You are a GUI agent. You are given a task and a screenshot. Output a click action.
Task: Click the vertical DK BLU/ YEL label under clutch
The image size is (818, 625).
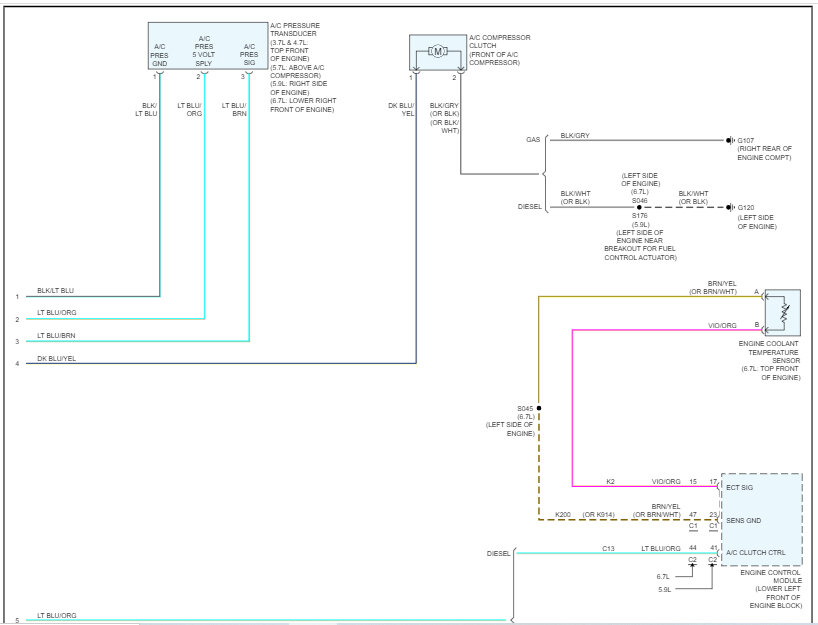click(x=401, y=109)
